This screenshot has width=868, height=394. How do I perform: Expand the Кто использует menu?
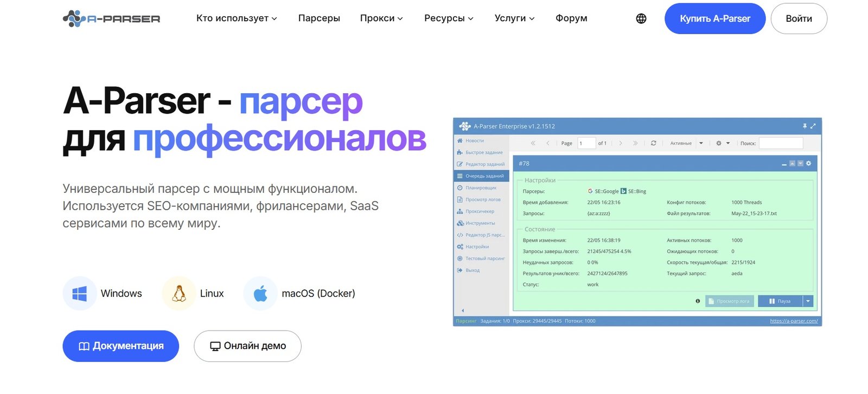(237, 18)
